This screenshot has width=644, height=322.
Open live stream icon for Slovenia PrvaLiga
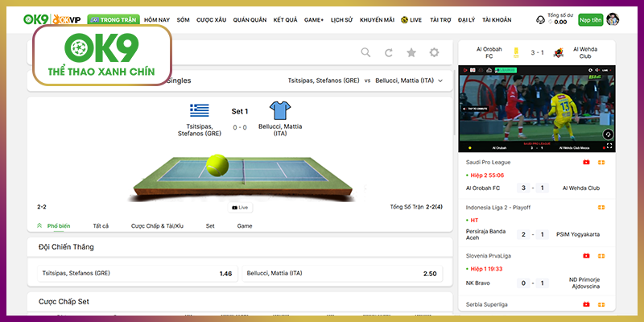point(586,255)
